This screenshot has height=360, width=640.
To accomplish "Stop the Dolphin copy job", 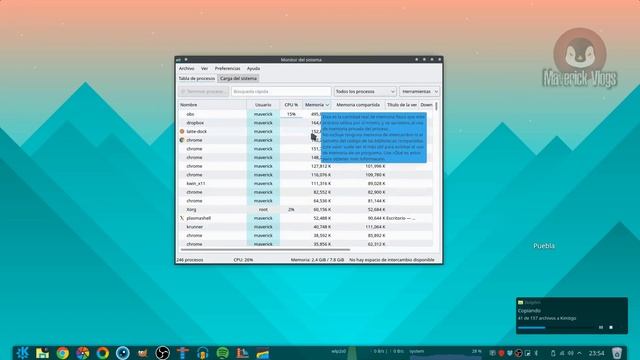I will pyautogui.click(x=611, y=327).
